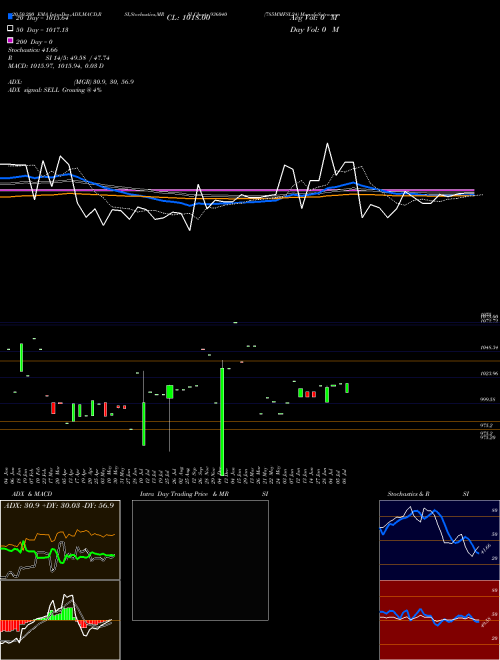The height and width of the screenshot is (660, 500).
Task: Click the 41.66 value label on Stochastics chart
Action: [x=485, y=549]
